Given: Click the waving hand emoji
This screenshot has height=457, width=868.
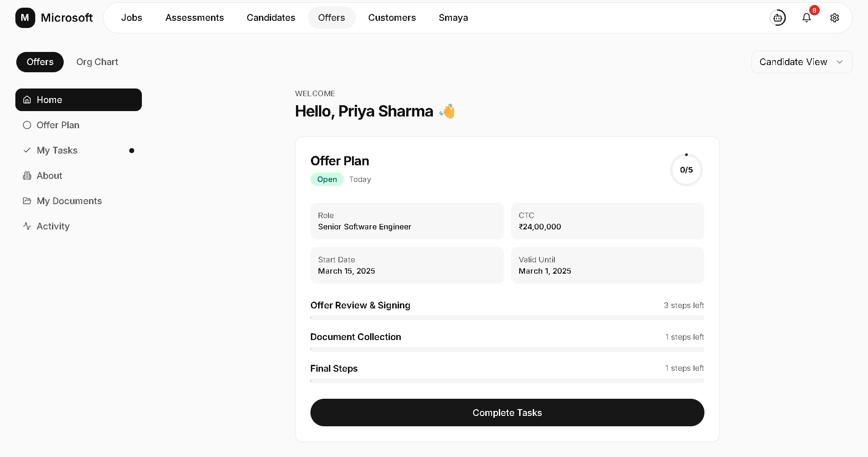Looking at the screenshot, I should [x=447, y=111].
